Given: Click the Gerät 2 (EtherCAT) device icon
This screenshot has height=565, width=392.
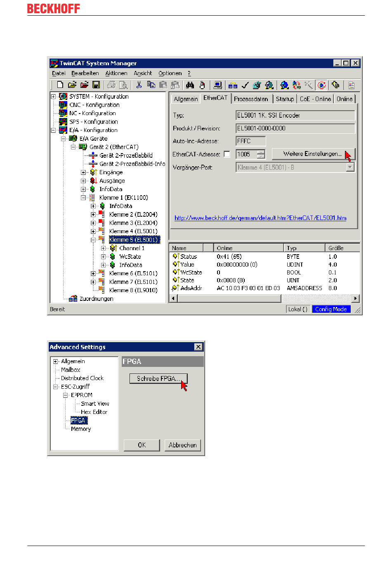Looking at the screenshot, I should click(x=83, y=147).
